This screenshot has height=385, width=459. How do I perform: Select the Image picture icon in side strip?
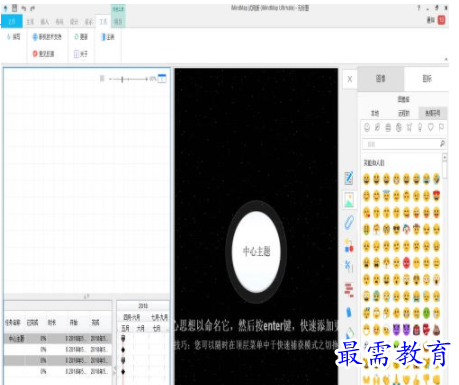pos(349,200)
